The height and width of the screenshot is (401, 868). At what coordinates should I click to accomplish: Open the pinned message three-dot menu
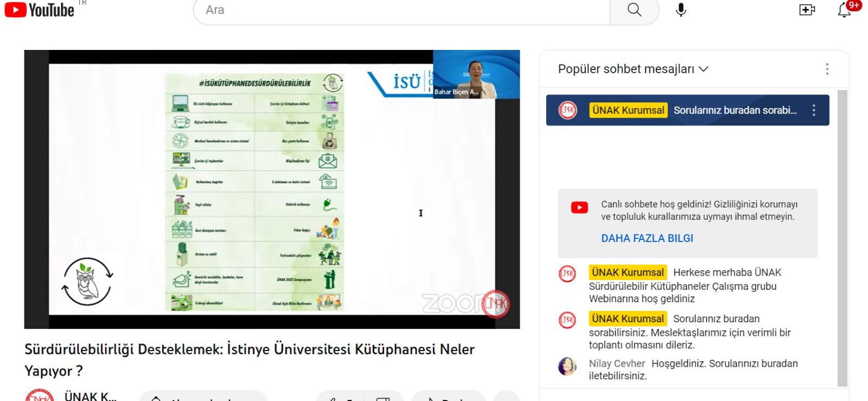tap(814, 110)
